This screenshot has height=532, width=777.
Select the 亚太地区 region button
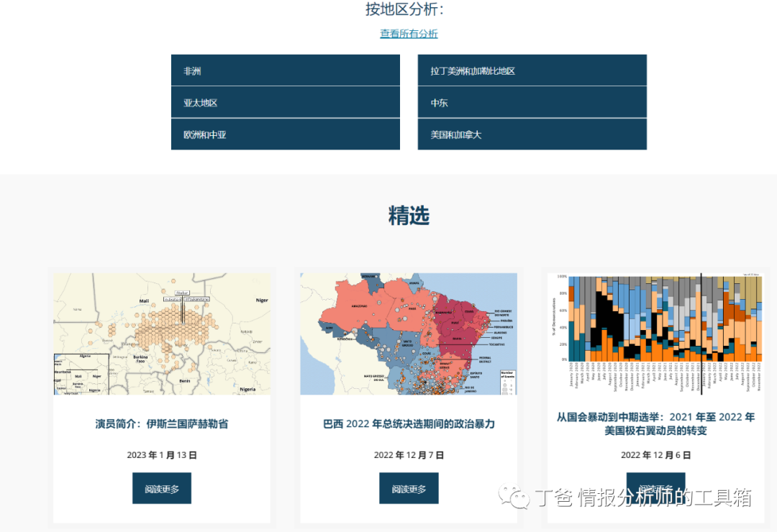tap(286, 103)
